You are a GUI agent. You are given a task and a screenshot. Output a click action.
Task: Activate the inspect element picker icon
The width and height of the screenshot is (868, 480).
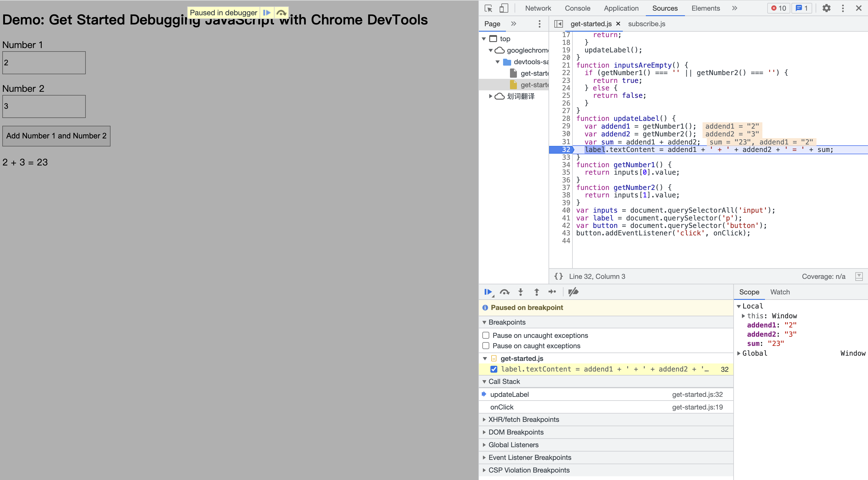(x=488, y=8)
